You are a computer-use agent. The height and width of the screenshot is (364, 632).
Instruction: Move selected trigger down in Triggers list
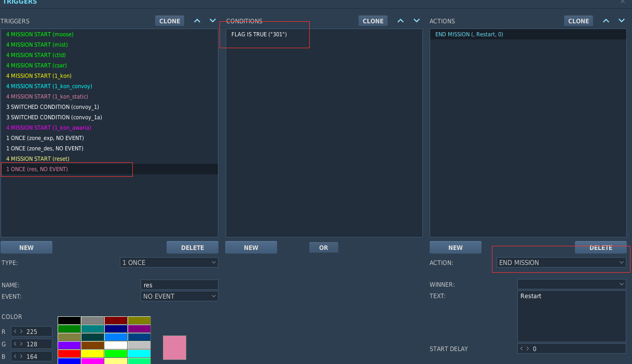pos(213,21)
